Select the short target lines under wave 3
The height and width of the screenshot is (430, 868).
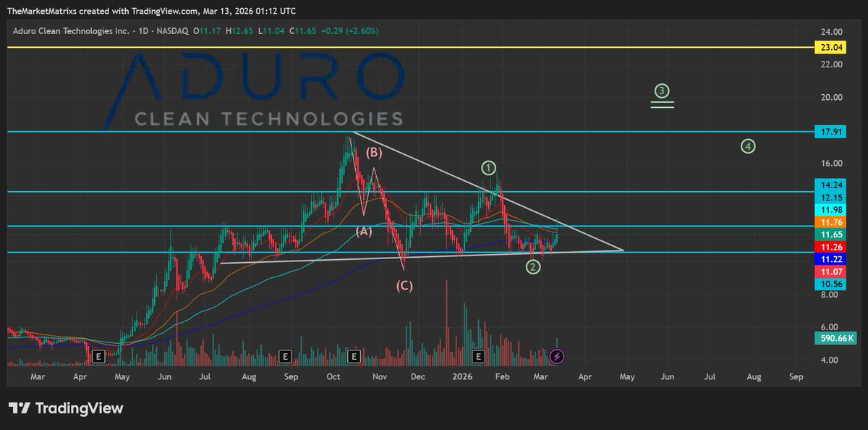tap(662, 104)
